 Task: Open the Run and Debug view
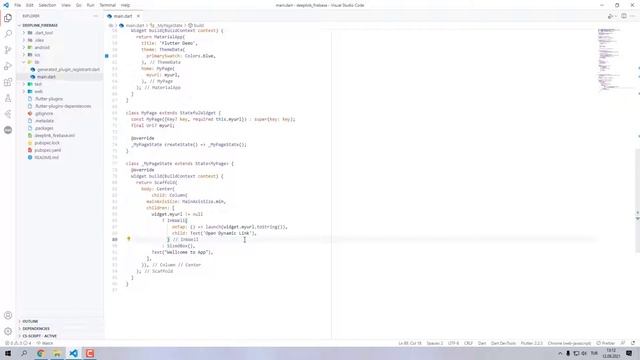click(8, 66)
